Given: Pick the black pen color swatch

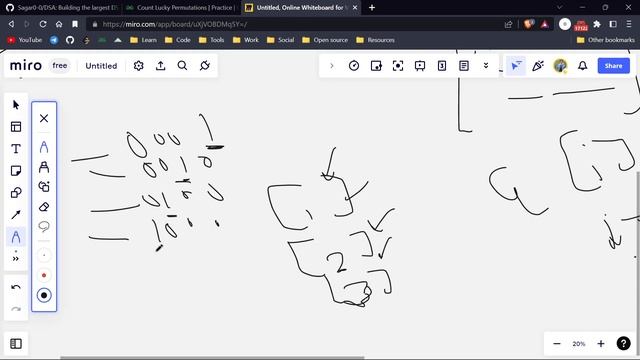Looking at the screenshot, I should pos(44,295).
